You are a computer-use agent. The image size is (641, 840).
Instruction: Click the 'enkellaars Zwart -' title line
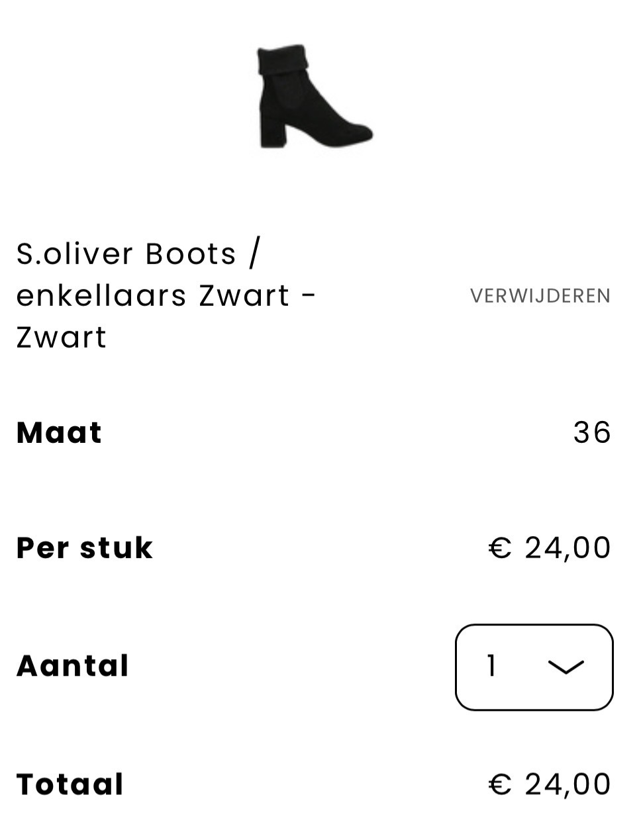(166, 296)
